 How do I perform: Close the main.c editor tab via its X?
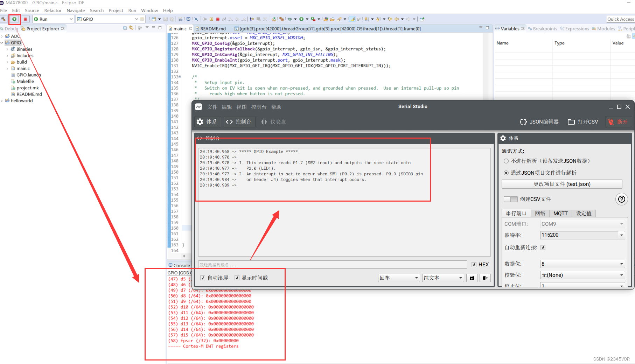click(190, 29)
